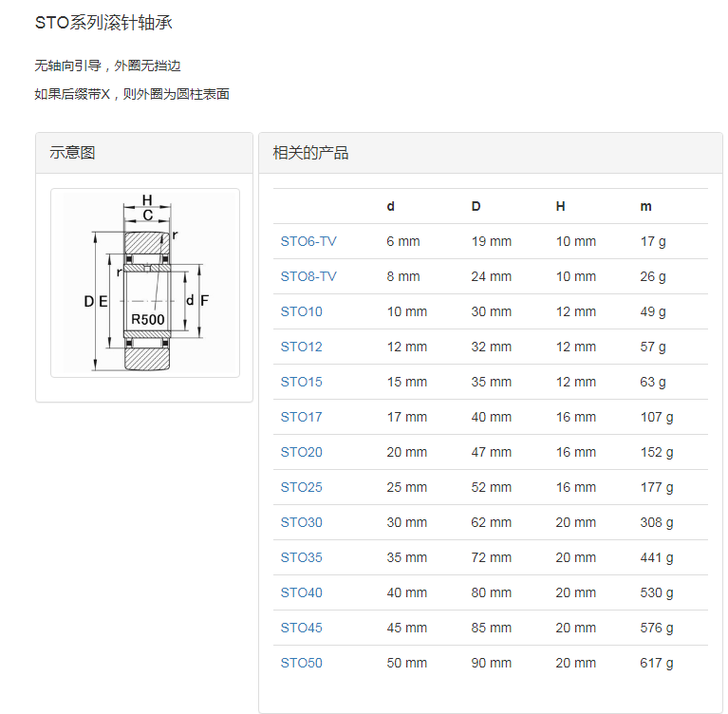
Task: Open the STO6-TV product link
Action: [x=308, y=241]
